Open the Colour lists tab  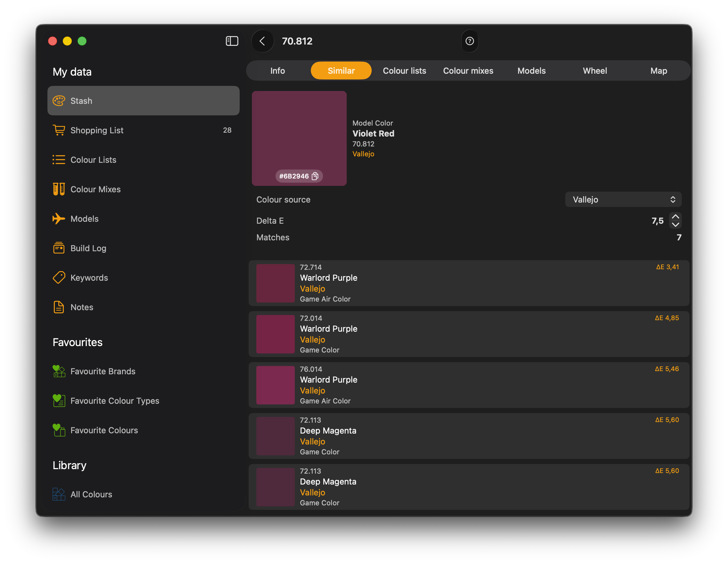tap(404, 71)
